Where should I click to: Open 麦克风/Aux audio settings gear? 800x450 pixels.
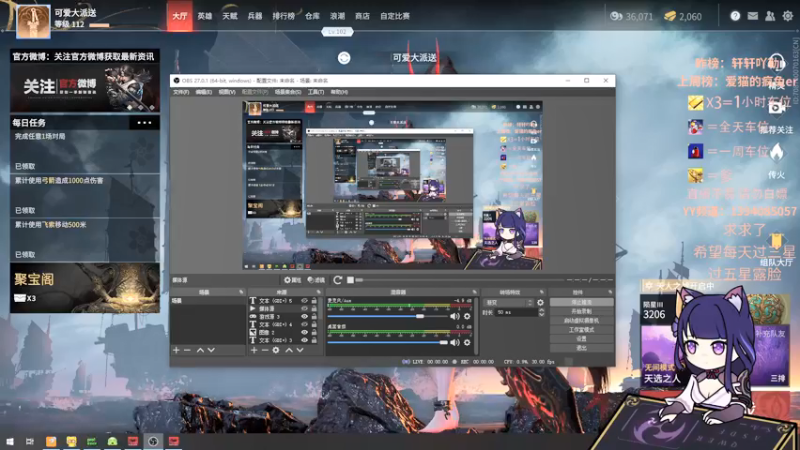(467, 316)
